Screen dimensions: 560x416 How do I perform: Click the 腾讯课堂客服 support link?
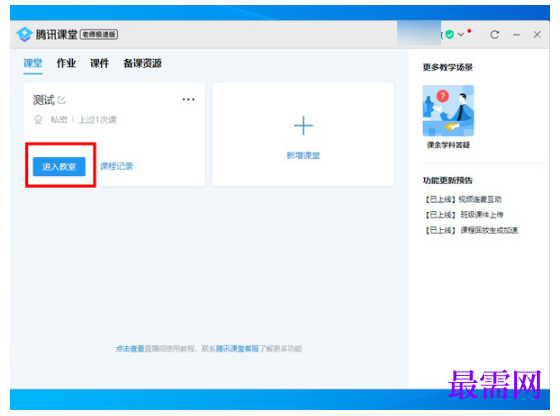point(237,349)
